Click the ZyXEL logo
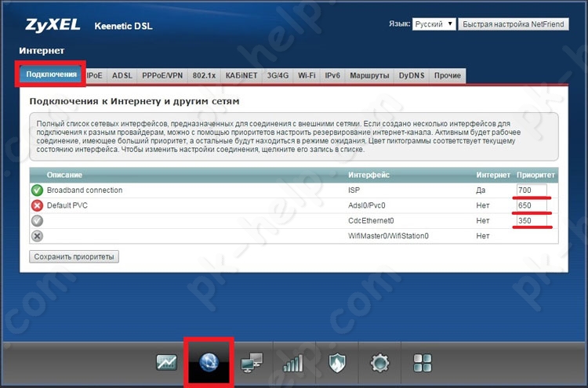 pos(53,25)
